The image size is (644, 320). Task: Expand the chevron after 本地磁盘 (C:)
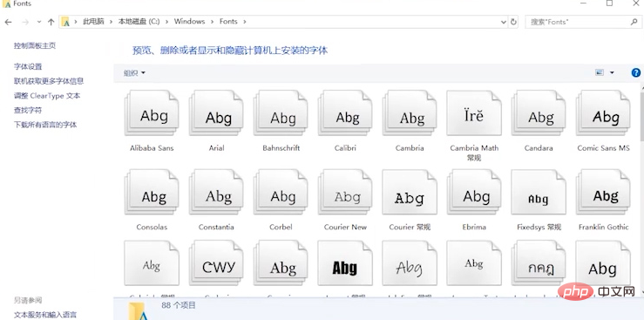(x=166, y=21)
